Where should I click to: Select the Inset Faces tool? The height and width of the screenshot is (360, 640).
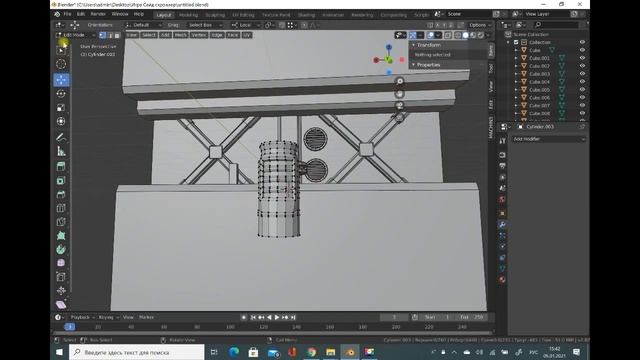61,180
